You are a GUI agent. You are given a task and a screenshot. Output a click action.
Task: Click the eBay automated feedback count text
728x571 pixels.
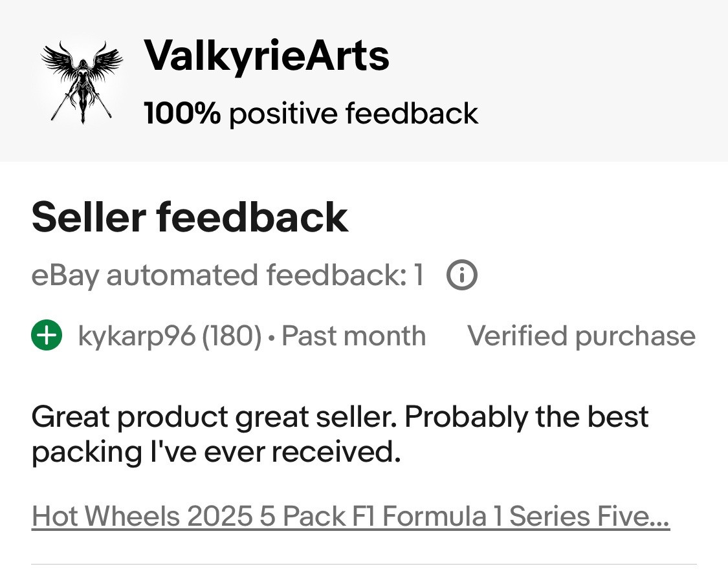click(228, 275)
